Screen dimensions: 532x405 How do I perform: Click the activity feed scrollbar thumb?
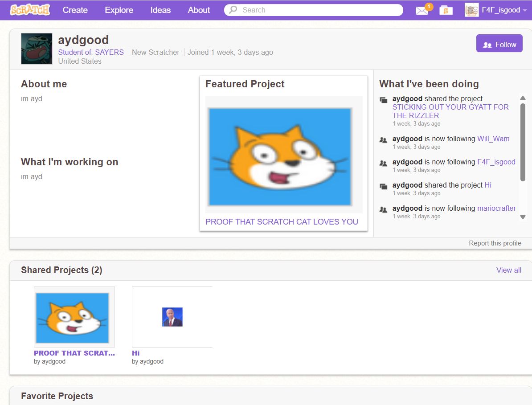tap(523, 142)
